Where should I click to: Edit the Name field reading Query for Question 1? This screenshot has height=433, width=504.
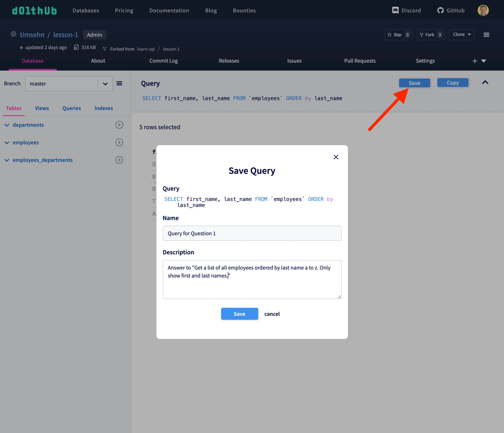(252, 233)
